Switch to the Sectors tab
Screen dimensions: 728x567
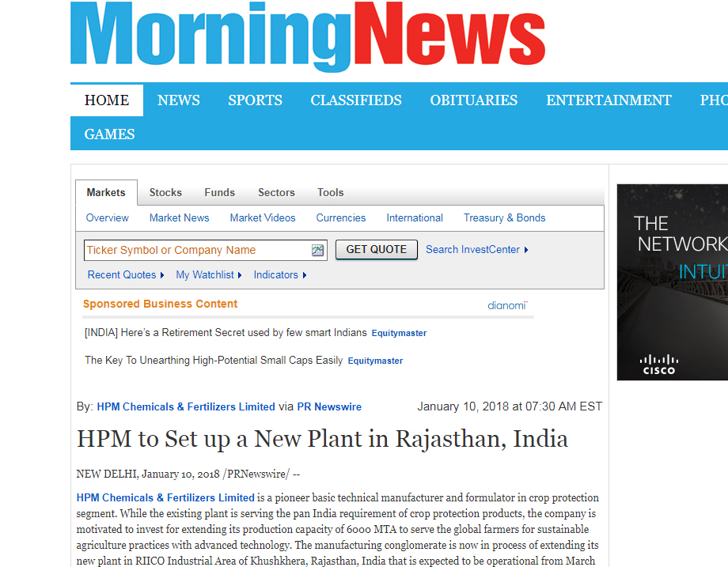point(276,192)
